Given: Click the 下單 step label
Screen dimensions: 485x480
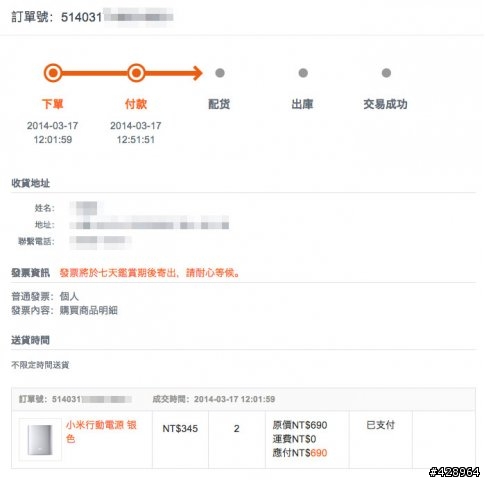Looking at the screenshot, I should [53, 104].
